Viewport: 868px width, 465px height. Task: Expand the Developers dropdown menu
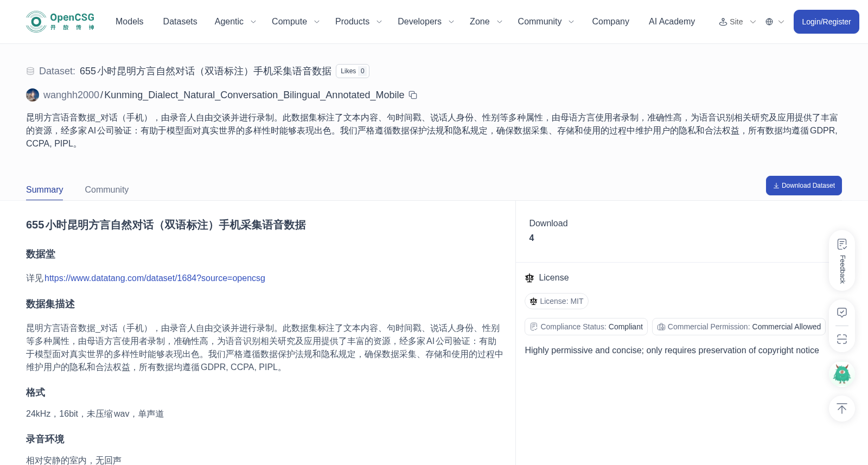coord(426,22)
